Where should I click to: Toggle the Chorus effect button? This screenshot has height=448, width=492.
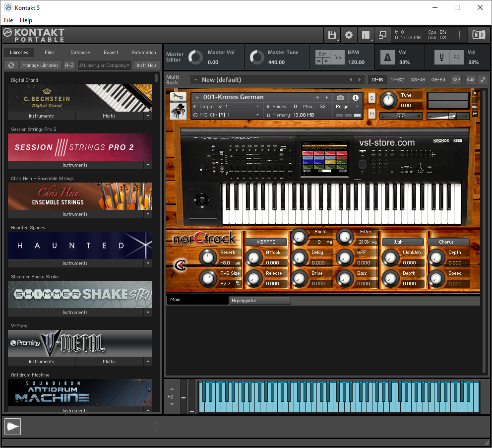pyautogui.click(x=448, y=242)
